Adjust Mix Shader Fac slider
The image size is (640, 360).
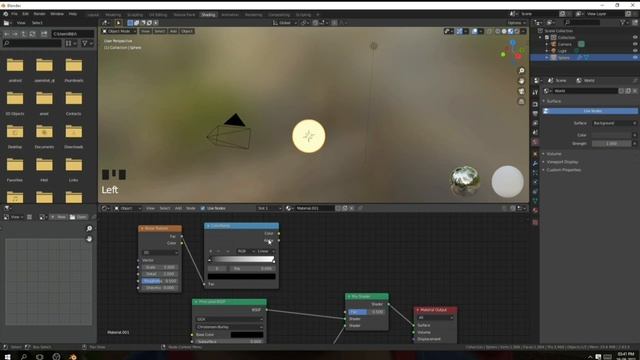click(x=366, y=312)
